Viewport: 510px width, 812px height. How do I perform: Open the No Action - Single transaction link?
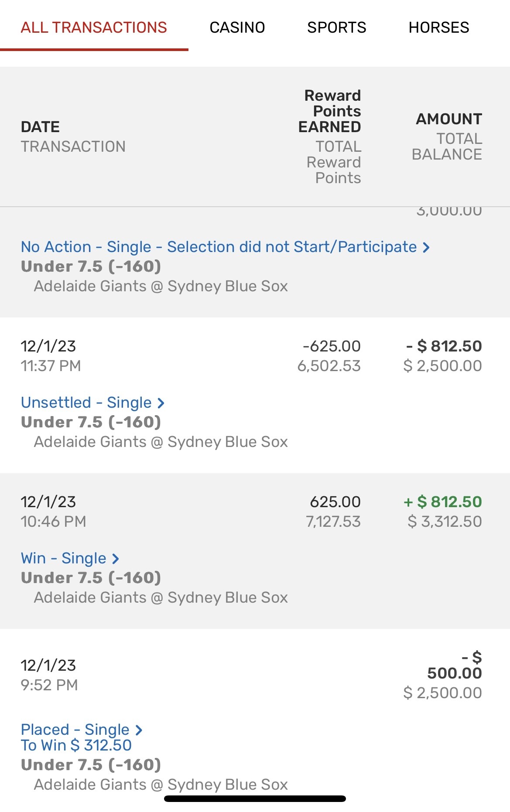click(x=219, y=247)
